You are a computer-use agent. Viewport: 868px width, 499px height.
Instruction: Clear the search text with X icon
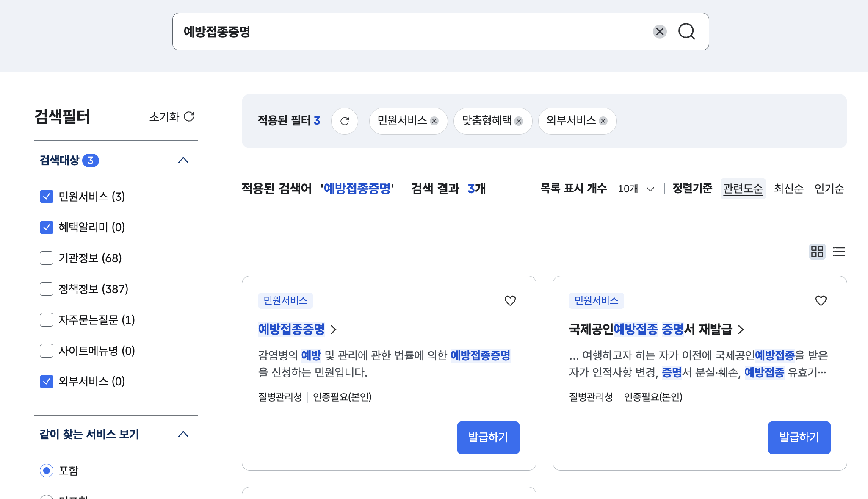[659, 31]
